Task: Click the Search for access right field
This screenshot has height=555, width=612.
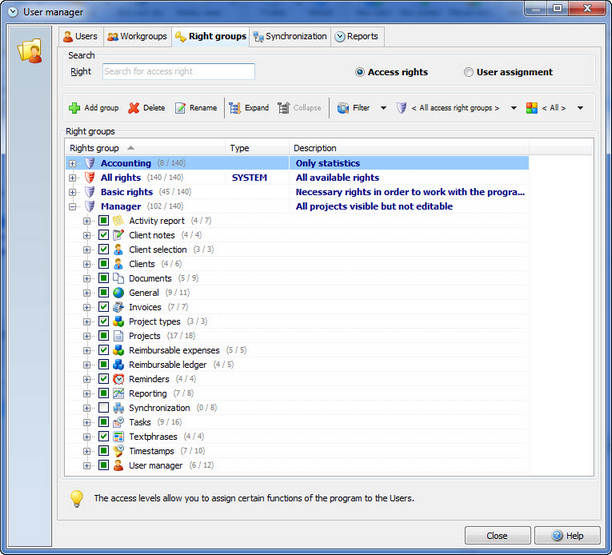Action: click(179, 72)
